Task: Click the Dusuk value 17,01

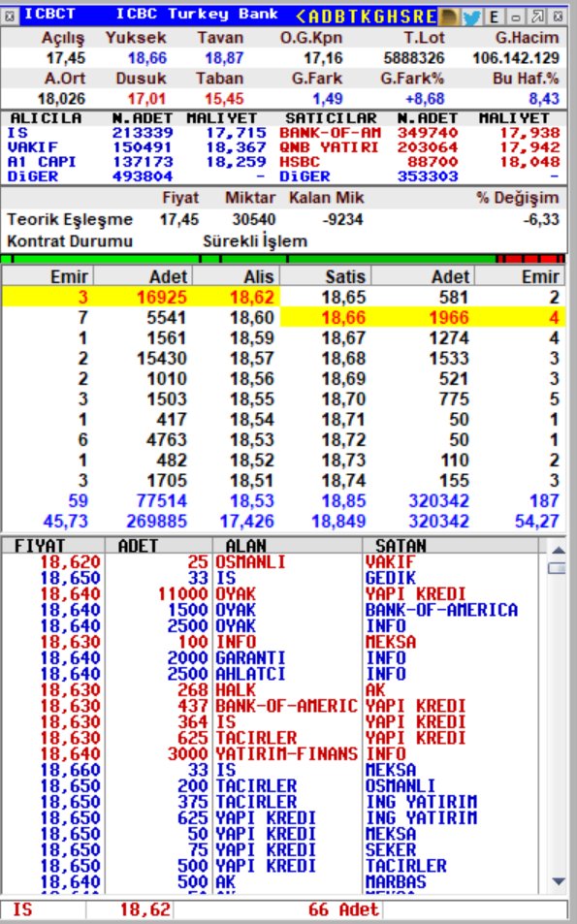Action: [x=146, y=98]
